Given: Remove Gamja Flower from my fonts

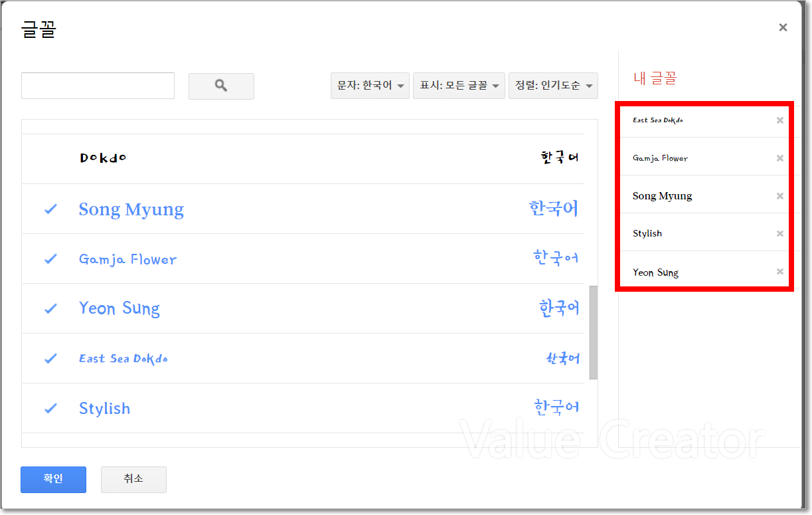Looking at the screenshot, I should point(780,158).
